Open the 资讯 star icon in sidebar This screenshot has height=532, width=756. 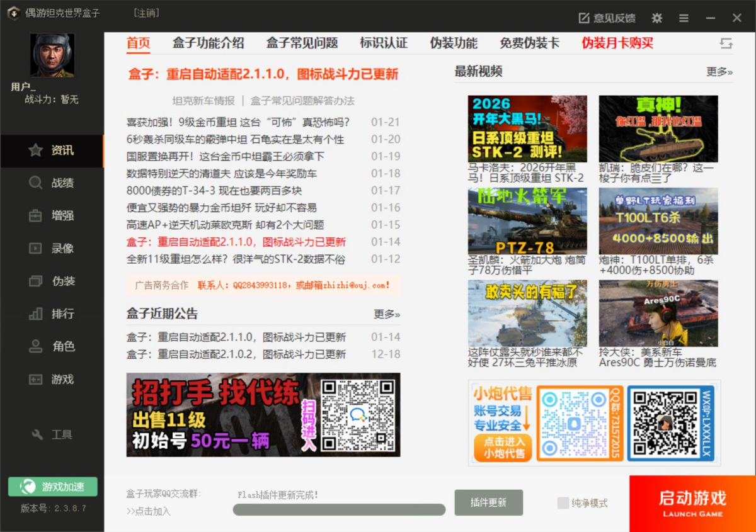click(36, 150)
